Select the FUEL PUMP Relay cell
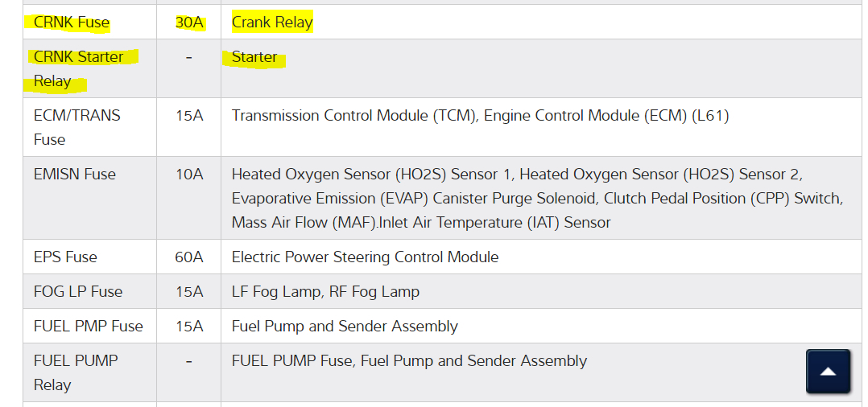 point(76,372)
